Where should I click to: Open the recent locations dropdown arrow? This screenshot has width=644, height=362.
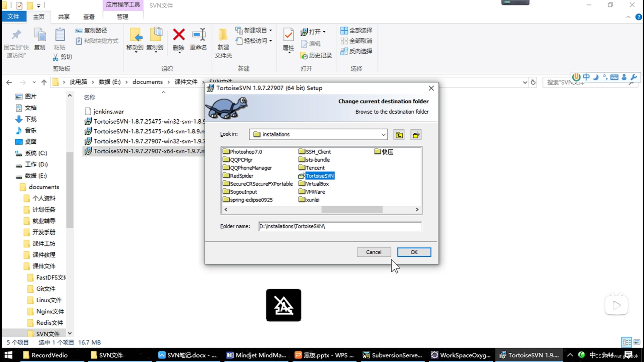point(34,82)
